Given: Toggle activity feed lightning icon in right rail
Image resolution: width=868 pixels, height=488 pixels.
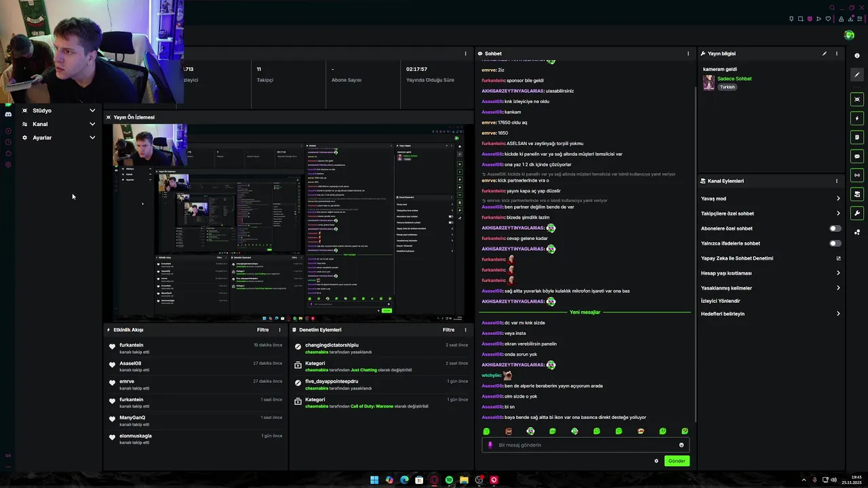Looking at the screenshot, I should 857,119.
